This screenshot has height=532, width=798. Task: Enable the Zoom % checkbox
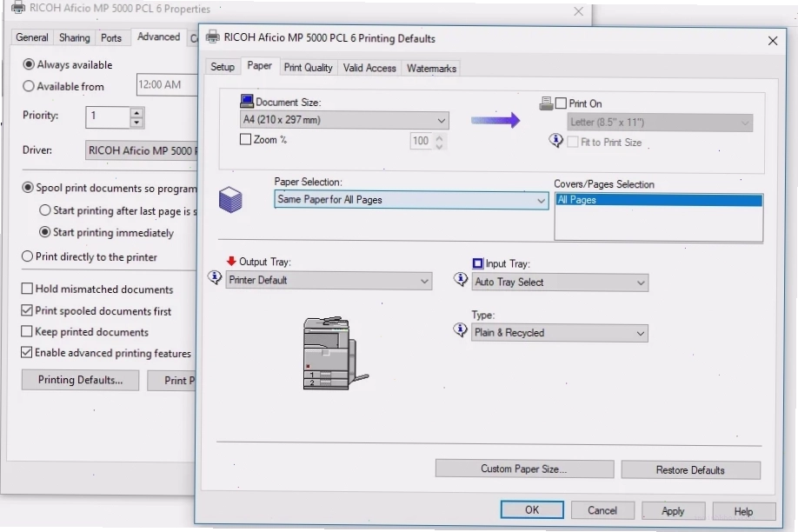(x=245, y=139)
